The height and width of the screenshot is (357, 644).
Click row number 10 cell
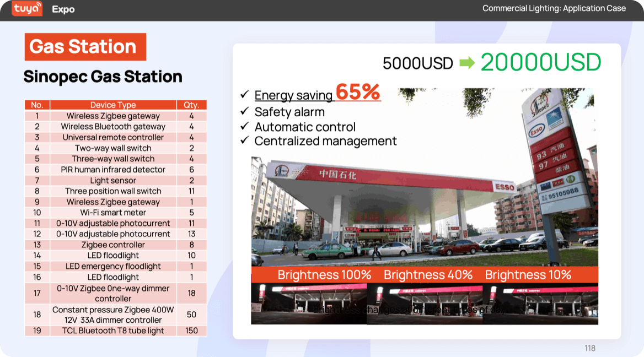click(x=37, y=213)
